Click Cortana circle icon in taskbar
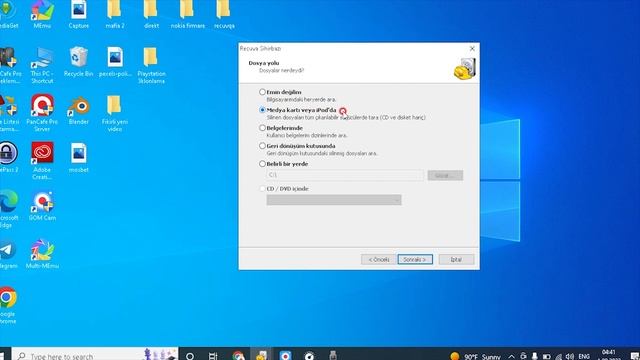This screenshot has height=360, width=640. tap(190, 356)
